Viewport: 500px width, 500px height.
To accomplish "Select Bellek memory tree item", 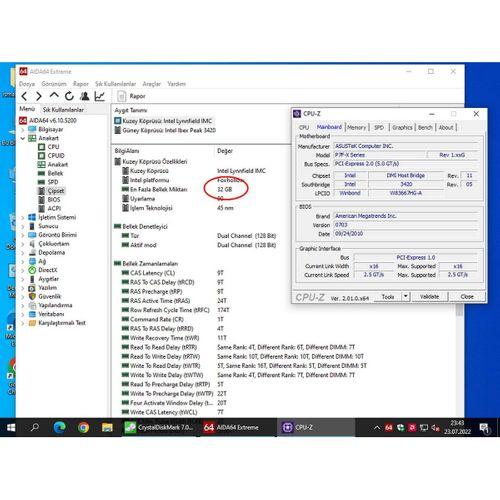I will click(x=55, y=173).
